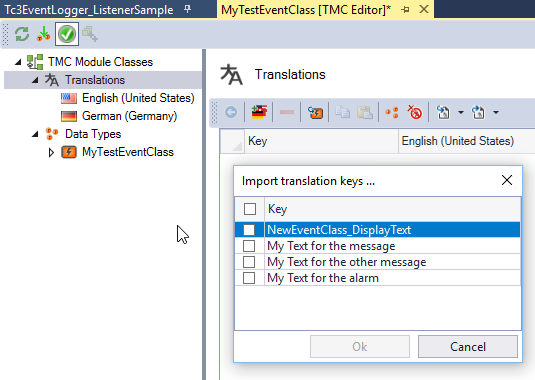Select the Translations label in the tree
Screen dimensions: 535x380
(x=95, y=80)
